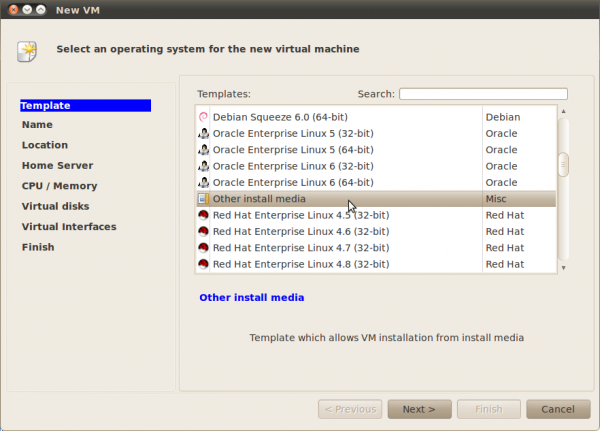Screen dimensions: 600x431
Task: Select Other install media list row
Action: [x=376, y=199]
